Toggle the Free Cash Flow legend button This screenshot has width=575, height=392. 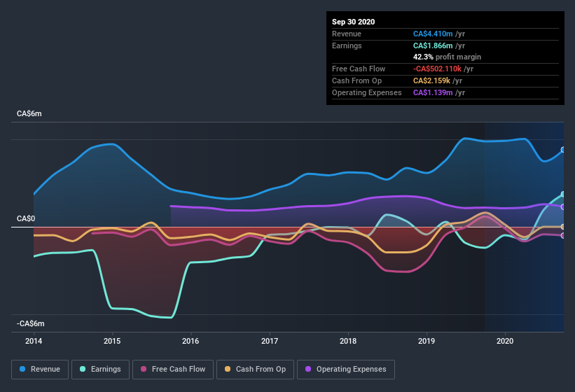[173, 370]
